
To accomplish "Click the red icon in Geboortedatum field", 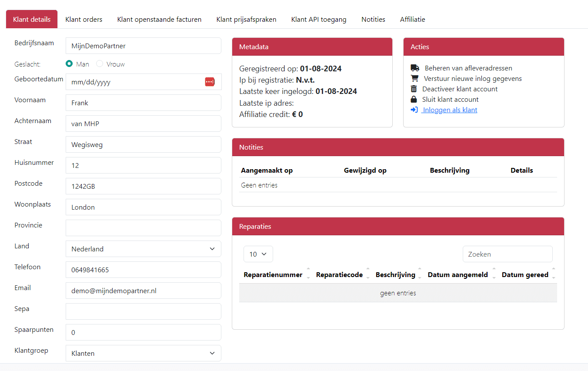I will [x=210, y=82].
